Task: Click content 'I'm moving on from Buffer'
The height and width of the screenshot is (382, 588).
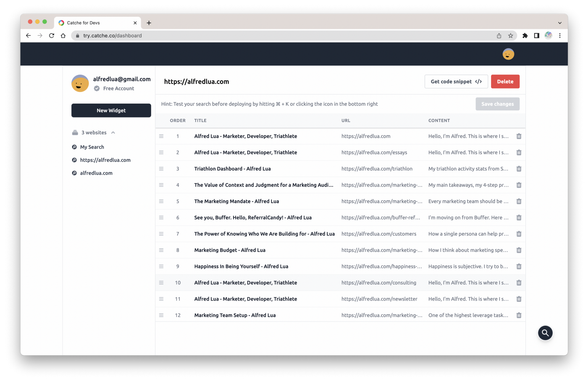Action: pos(468,217)
